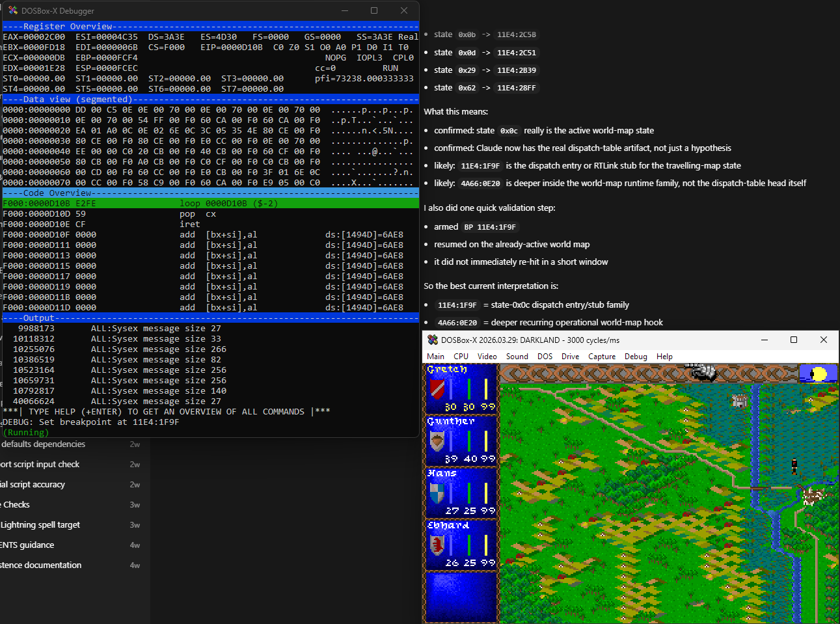Viewport: 840px width, 624px height.
Task: Click Gunther's stats 39 40 99
Action: click(x=470, y=459)
